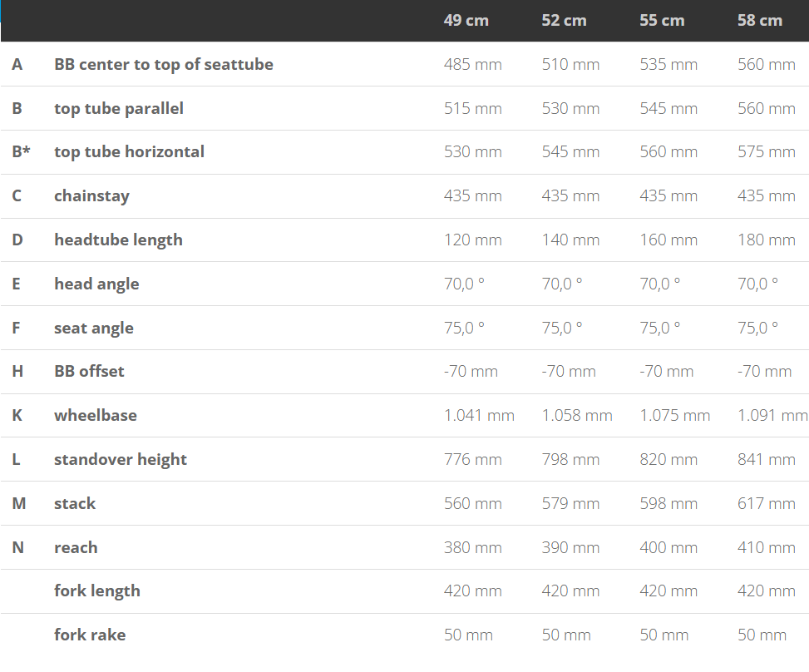Select the 'head angle' row label
The image size is (809, 672).
[96, 284]
